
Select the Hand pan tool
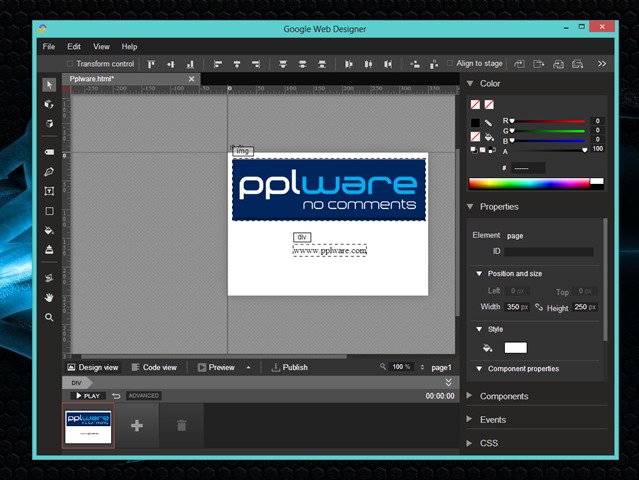tap(49, 298)
